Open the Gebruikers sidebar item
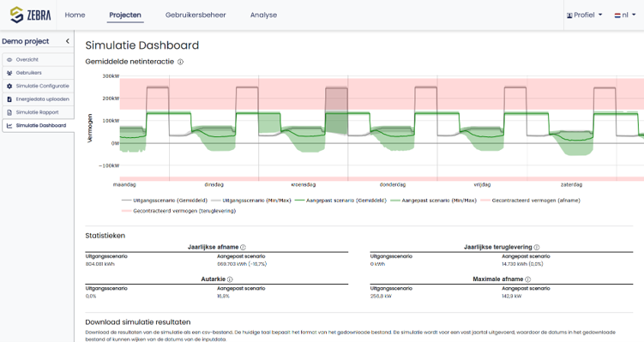 pyautogui.click(x=38, y=73)
